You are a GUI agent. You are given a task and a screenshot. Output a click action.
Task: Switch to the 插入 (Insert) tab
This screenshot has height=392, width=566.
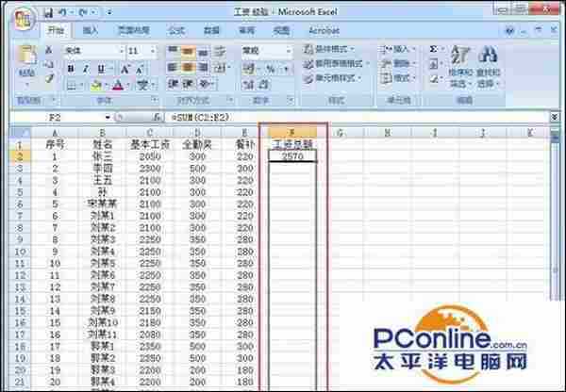coord(91,31)
